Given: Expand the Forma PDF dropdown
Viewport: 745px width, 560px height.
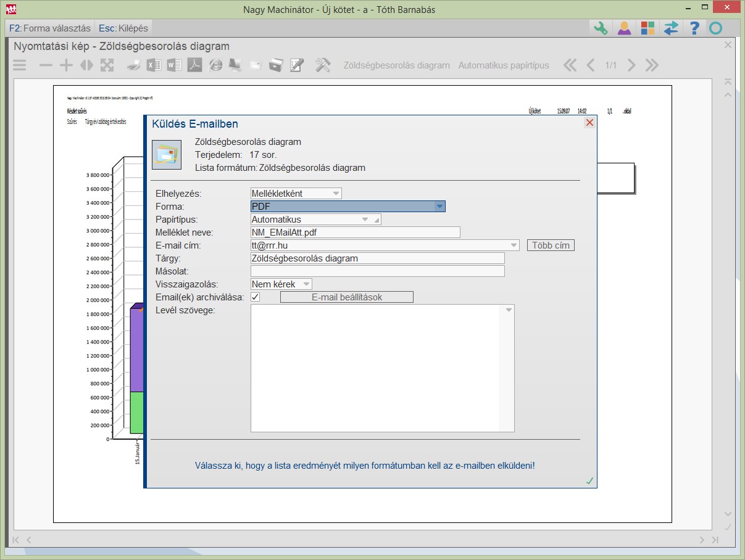Looking at the screenshot, I should click(x=439, y=207).
